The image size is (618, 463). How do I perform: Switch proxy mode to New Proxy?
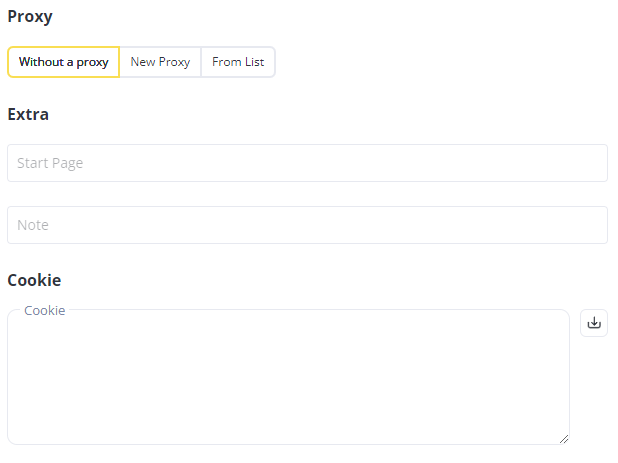click(160, 62)
